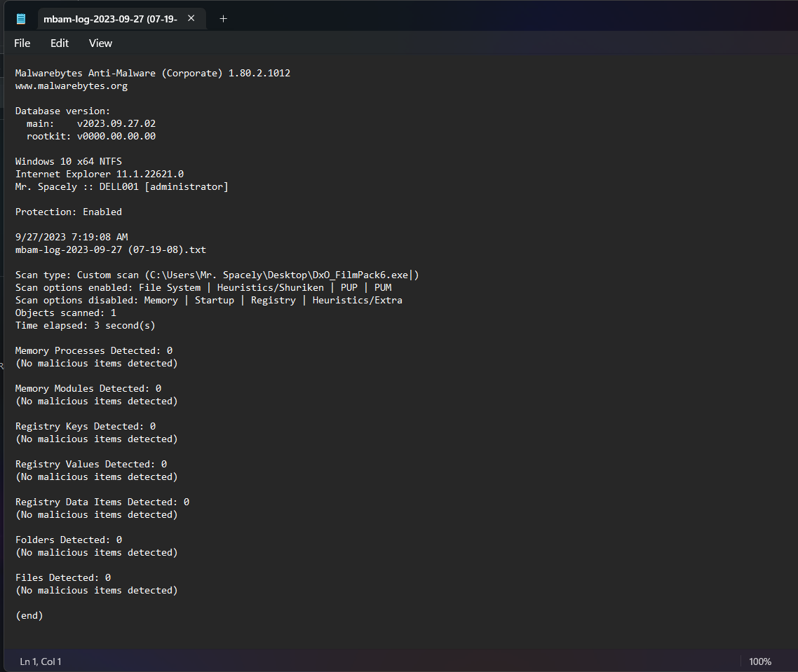Close the mbam-log tab
This screenshot has width=798, height=672.
tap(191, 18)
